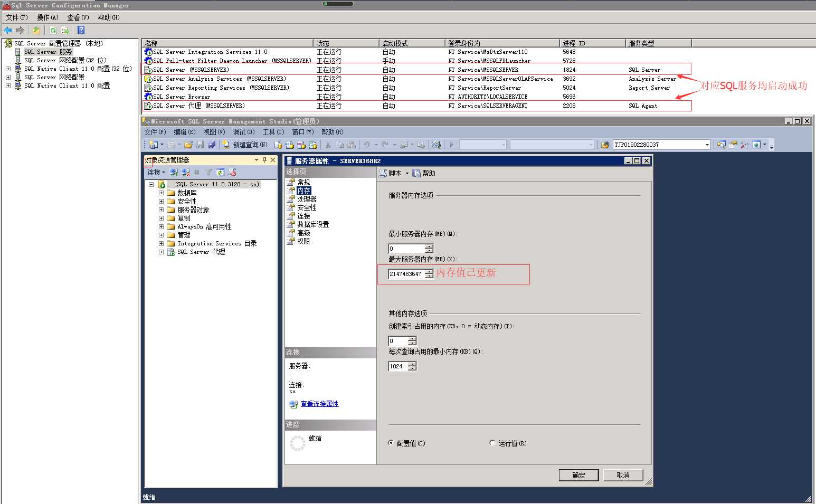
Task: Click the Registered Servers window icon
Action: pyautogui.click(x=721, y=145)
